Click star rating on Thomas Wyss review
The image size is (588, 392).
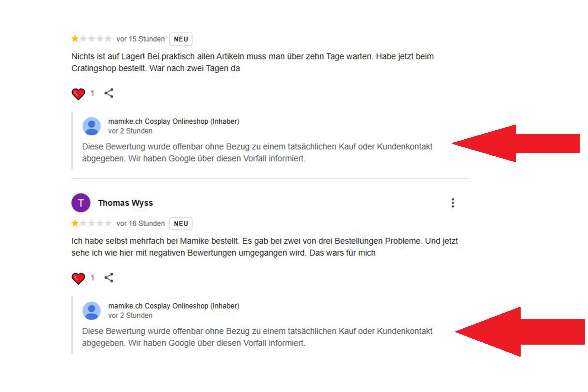coord(92,223)
